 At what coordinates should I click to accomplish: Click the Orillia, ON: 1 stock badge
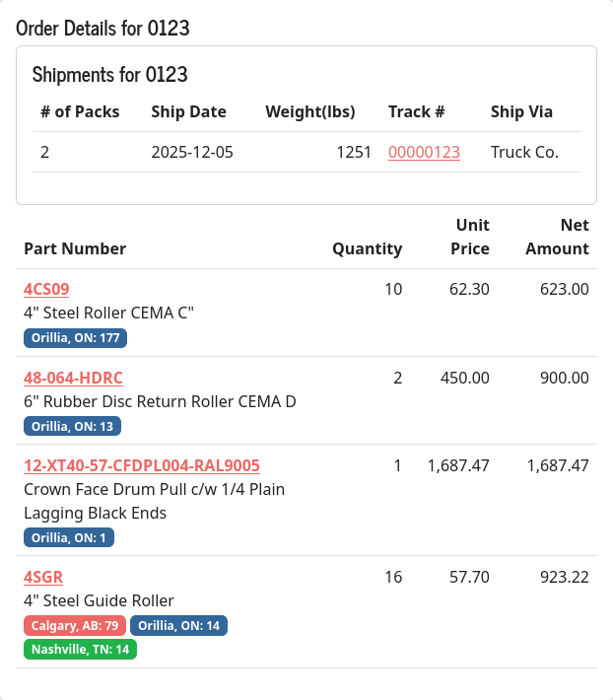click(x=69, y=537)
